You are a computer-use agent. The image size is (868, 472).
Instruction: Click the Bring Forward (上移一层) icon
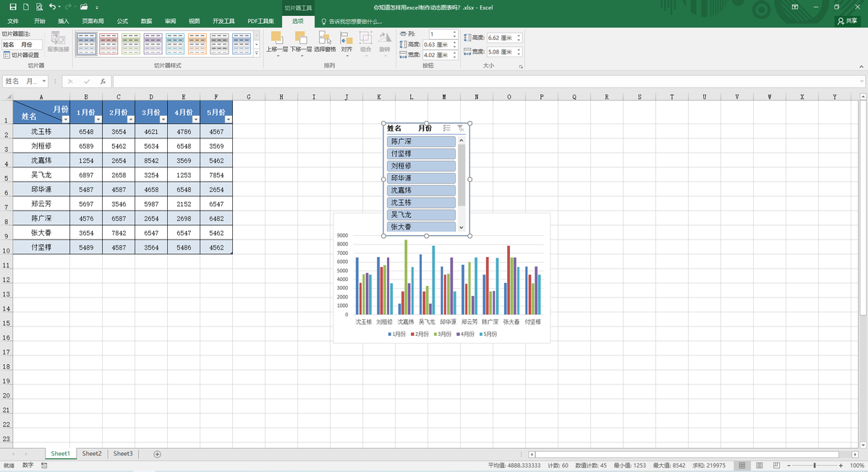point(276,38)
